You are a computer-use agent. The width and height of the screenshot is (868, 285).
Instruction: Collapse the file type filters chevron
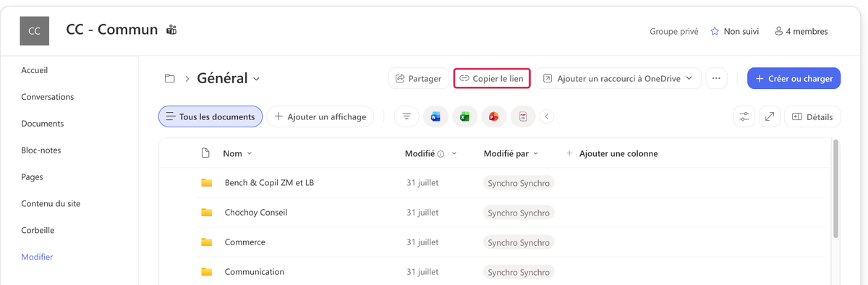click(547, 116)
